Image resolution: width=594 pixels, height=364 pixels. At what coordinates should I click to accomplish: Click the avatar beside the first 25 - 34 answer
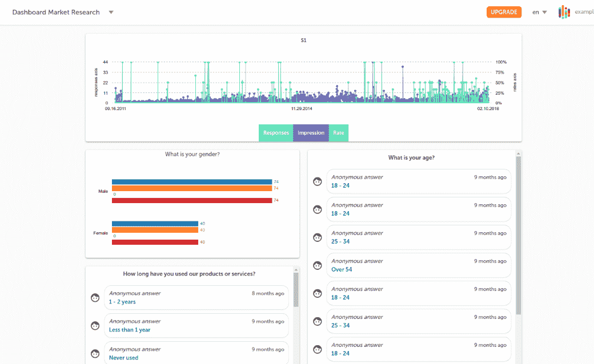point(318,237)
